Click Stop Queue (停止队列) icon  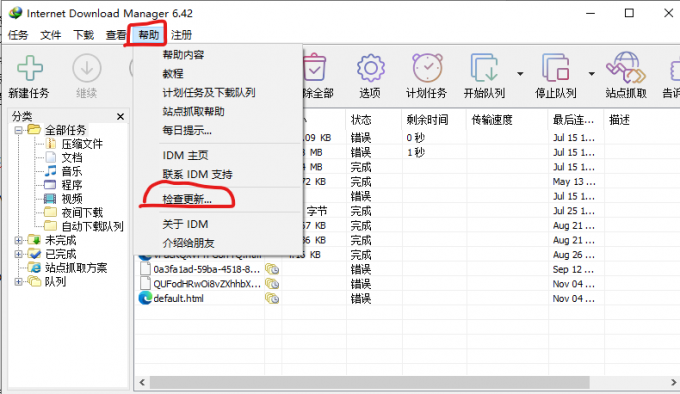tap(556, 68)
